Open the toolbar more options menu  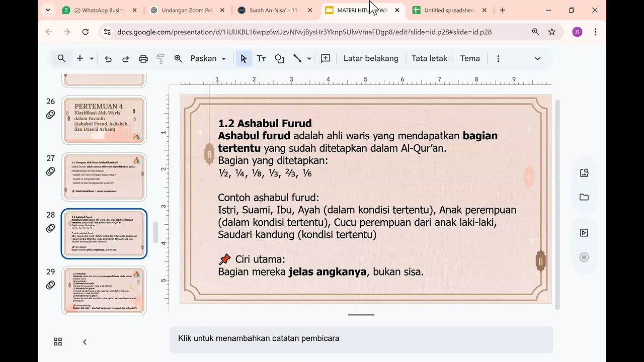point(498,59)
